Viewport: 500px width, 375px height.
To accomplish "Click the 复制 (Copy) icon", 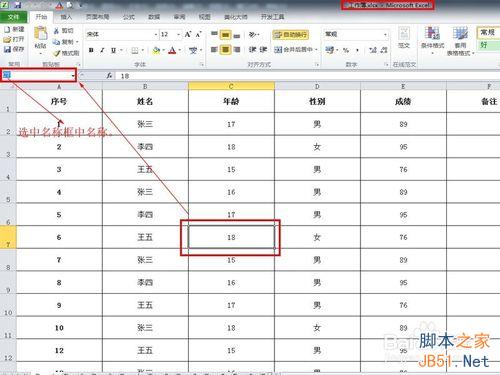I will pyautogui.click(x=57, y=42).
